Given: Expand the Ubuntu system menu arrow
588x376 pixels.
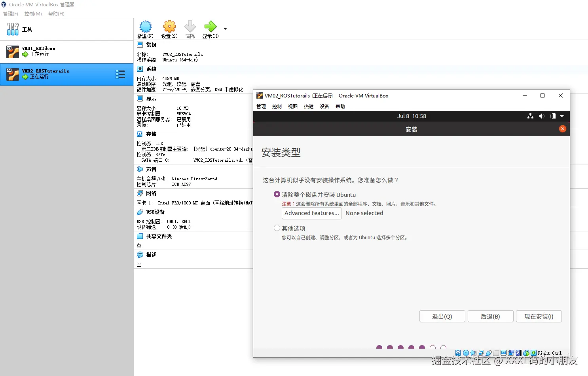Looking at the screenshot, I should click(x=562, y=116).
